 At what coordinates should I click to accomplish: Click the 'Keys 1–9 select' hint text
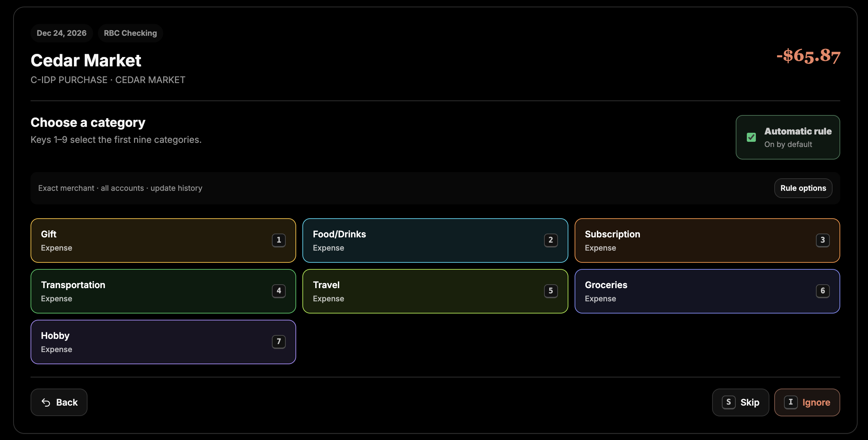point(116,140)
